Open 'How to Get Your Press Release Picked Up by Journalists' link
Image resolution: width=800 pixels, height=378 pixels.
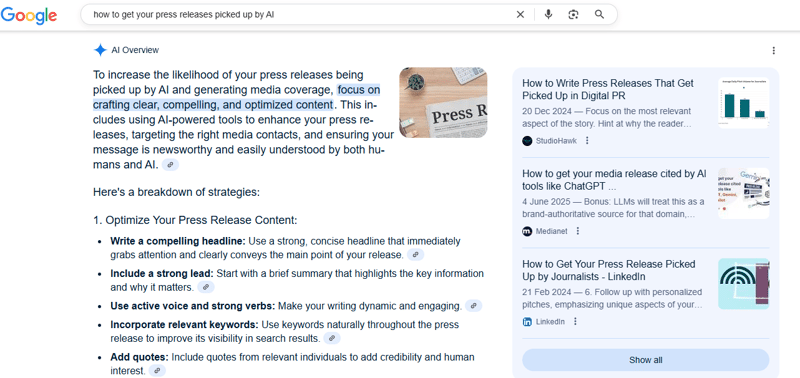[x=609, y=270]
